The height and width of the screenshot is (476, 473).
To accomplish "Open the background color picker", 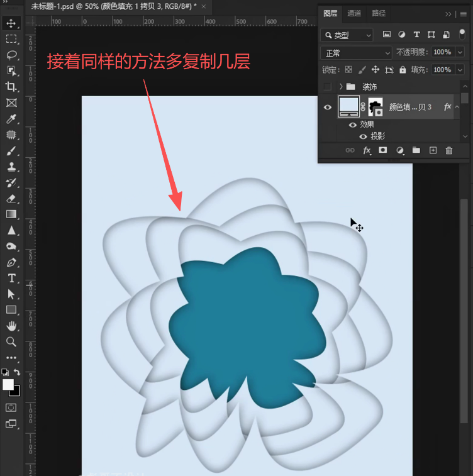I will click(x=16, y=392).
